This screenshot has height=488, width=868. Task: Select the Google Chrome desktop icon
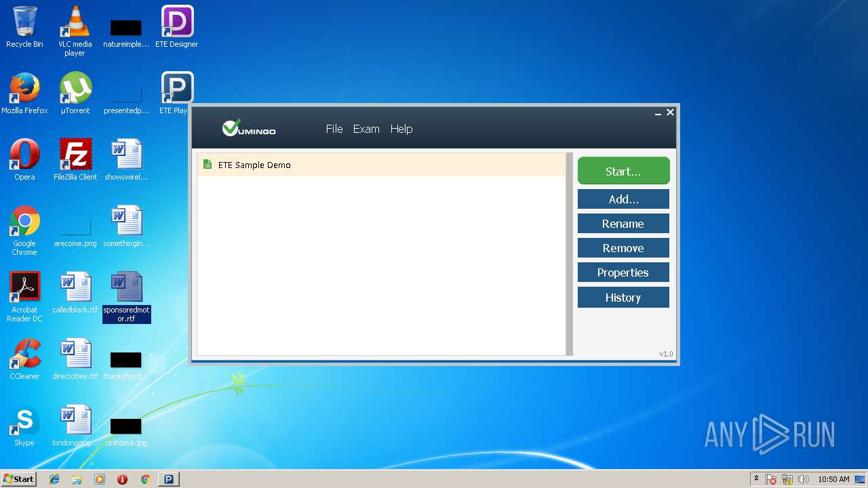tap(24, 230)
